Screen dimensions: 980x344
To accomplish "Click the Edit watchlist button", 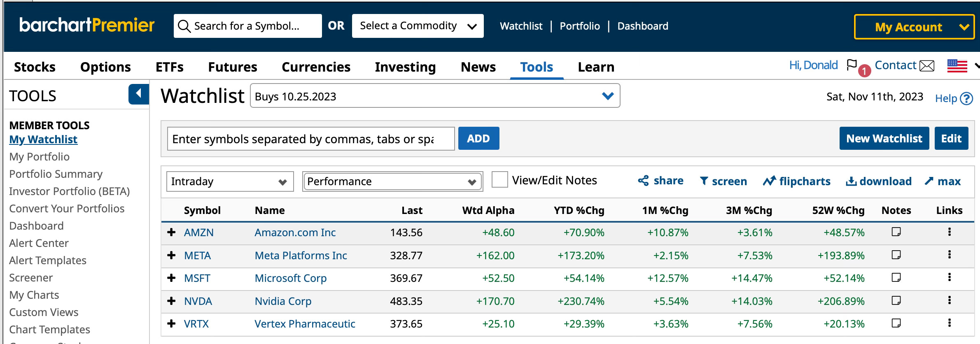I will pos(951,138).
